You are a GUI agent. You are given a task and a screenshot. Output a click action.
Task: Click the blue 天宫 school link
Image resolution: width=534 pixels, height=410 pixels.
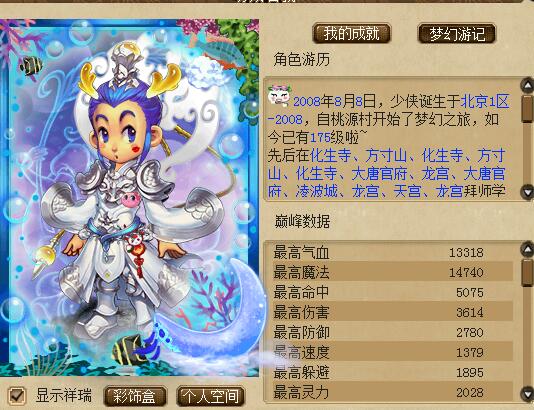point(407,191)
